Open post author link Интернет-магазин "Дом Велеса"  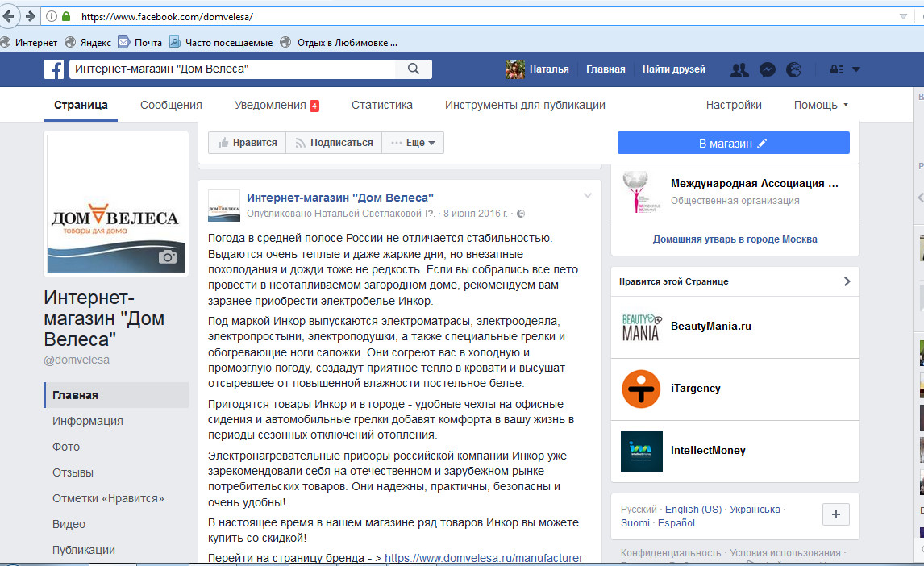point(340,198)
